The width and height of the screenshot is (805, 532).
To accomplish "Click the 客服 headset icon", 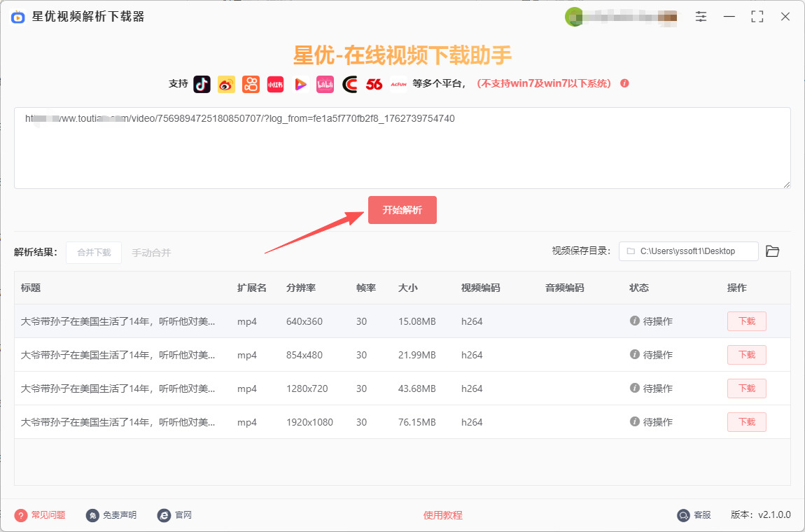I will [x=683, y=515].
